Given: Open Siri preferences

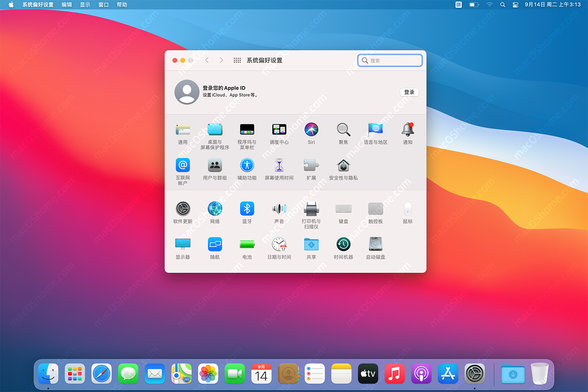Looking at the screenshot, I should click(311, 129).
